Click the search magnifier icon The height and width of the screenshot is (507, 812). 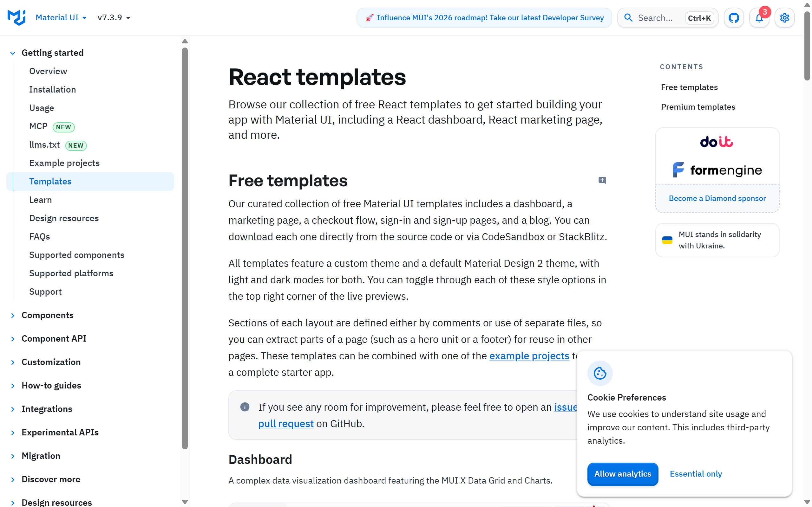click(x=629, y=17)
